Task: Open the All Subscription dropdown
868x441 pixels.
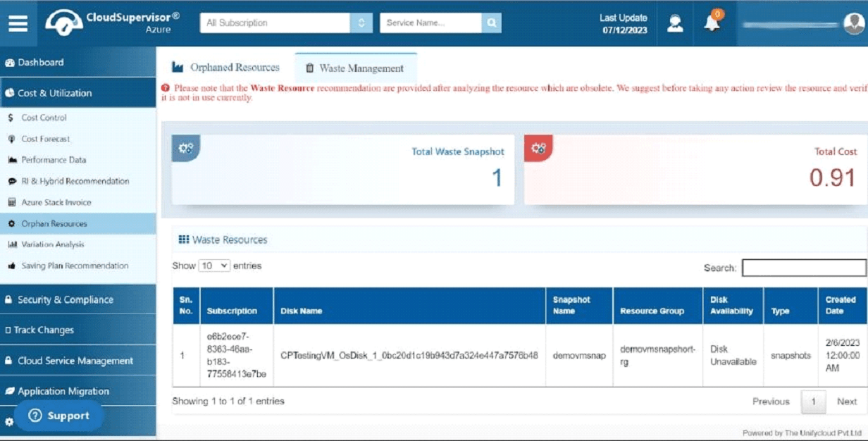Action: (286, 23)
